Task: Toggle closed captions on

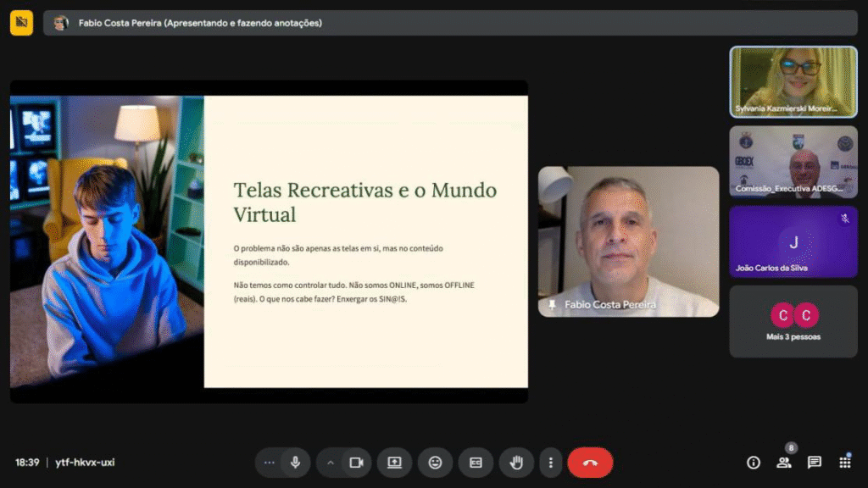Action: [x=476, y=463]
